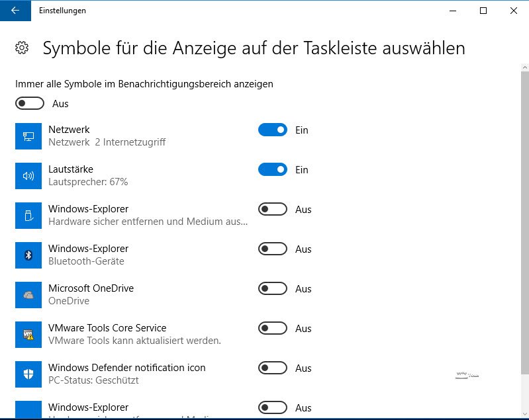Maximize the Einstellungen window
Screen dimensions: 529x420
483,11
